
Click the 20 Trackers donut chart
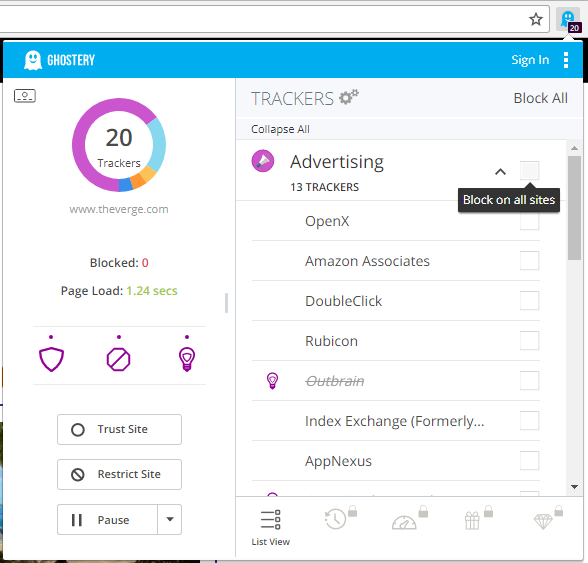click(119, 145)
